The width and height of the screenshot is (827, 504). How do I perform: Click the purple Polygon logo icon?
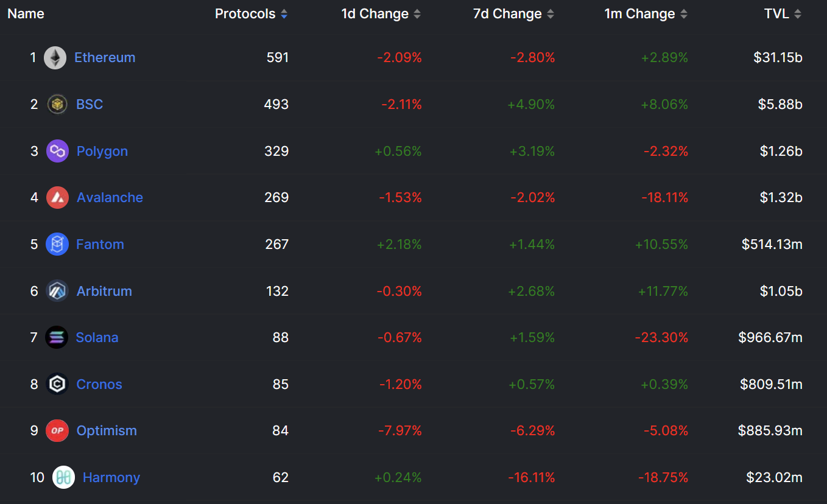57,151
